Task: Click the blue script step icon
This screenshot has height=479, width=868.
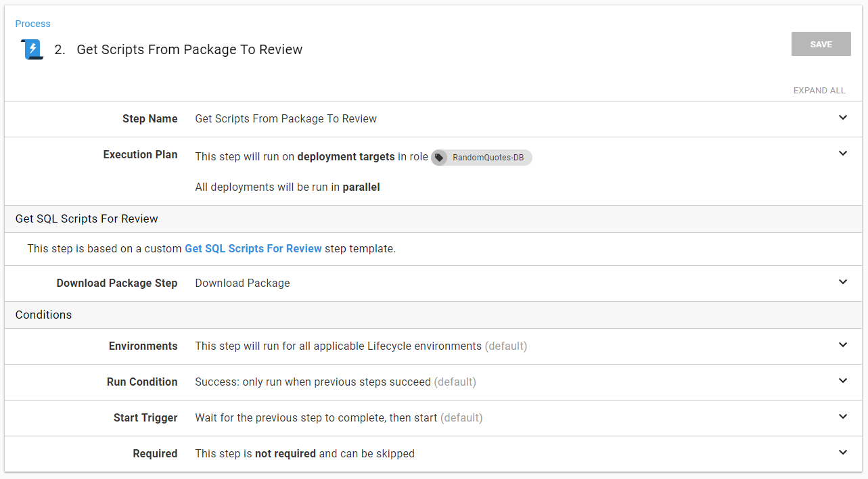Action: point(32,49)
